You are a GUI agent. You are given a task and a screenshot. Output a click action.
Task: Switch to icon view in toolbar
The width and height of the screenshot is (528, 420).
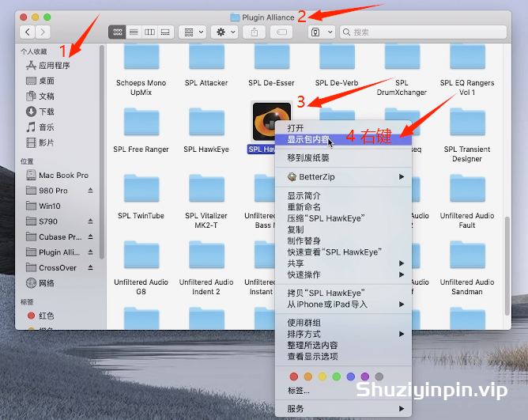click(x=117, y=32)
